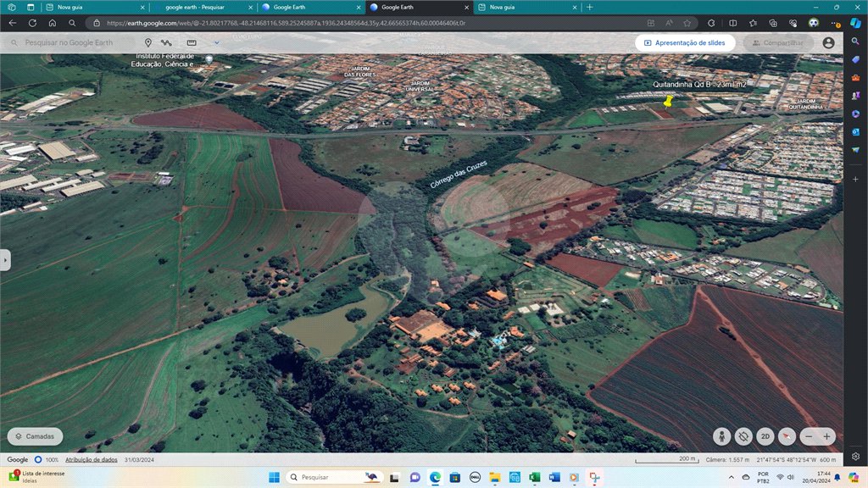Open the read aloud icon in address bar
The image size is (868, 488).
pos(669,23)
